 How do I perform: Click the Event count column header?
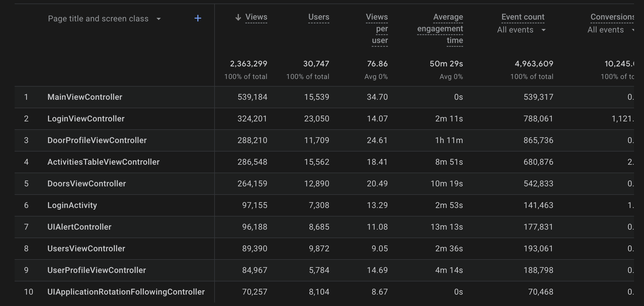(523, 17)
